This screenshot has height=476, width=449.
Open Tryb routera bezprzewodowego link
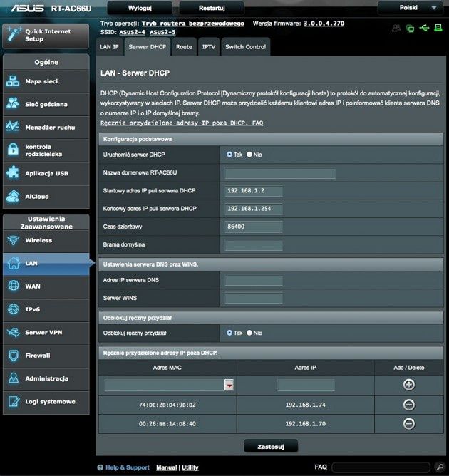[192, 24]
